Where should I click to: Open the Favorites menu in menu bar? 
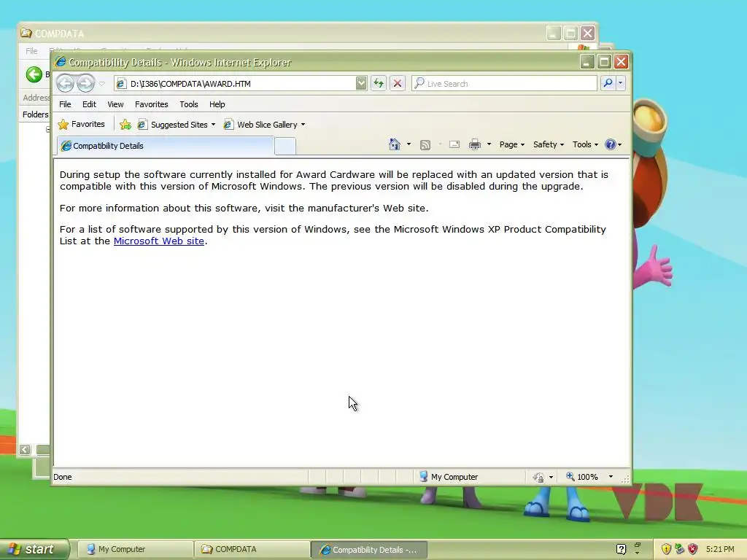(x=152, y=104)
